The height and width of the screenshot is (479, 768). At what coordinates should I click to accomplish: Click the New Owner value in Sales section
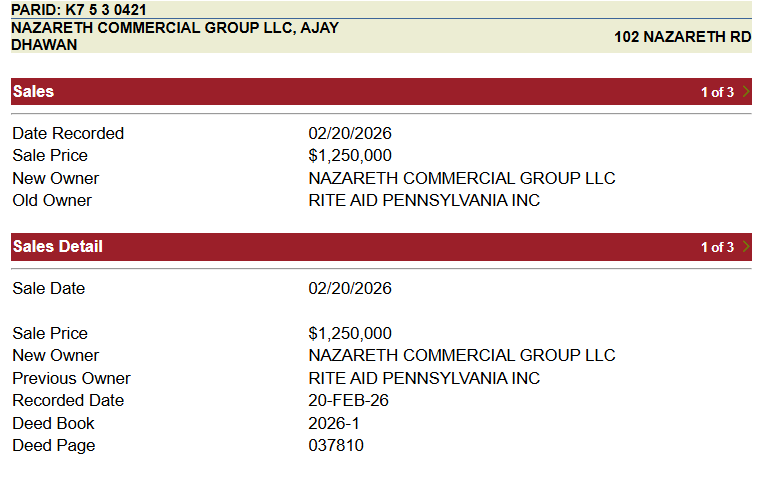click(x=462, y=179)
